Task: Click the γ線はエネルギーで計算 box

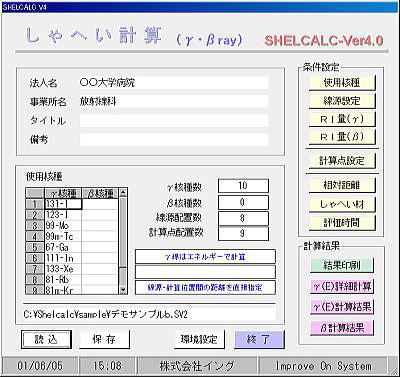Action: coord(205,257)
